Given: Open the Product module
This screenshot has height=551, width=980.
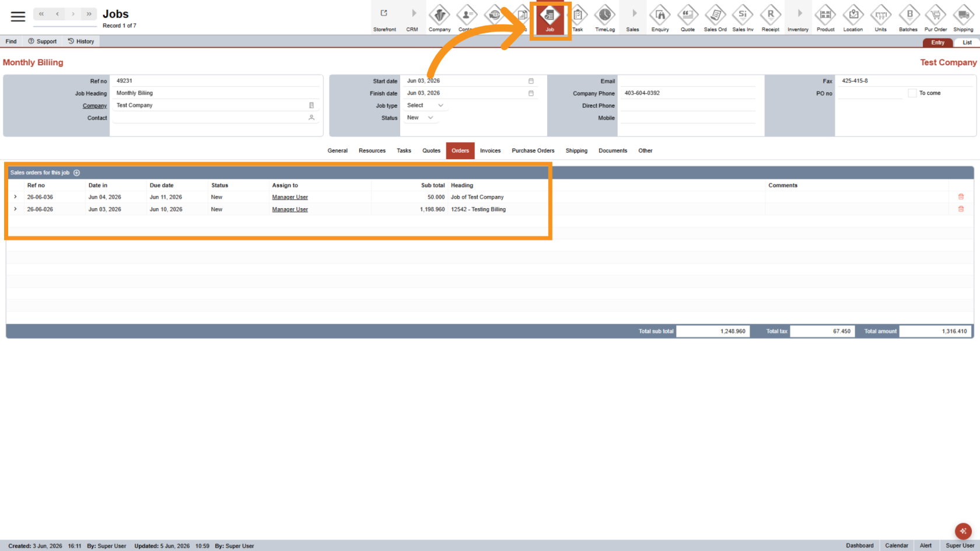Looking at the screenshot, I should tap(825, 19).
